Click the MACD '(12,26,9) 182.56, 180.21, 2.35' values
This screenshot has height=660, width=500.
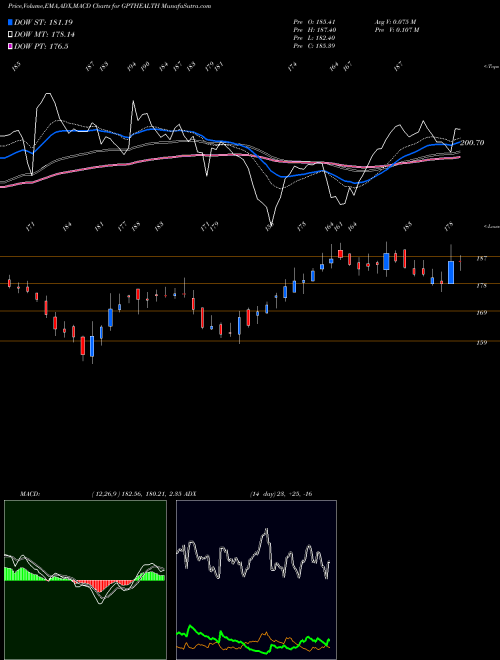point(137,494)
